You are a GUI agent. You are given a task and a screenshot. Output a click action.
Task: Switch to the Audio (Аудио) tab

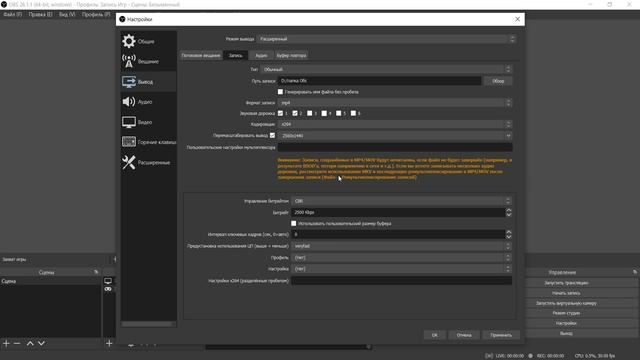[261, 55]
